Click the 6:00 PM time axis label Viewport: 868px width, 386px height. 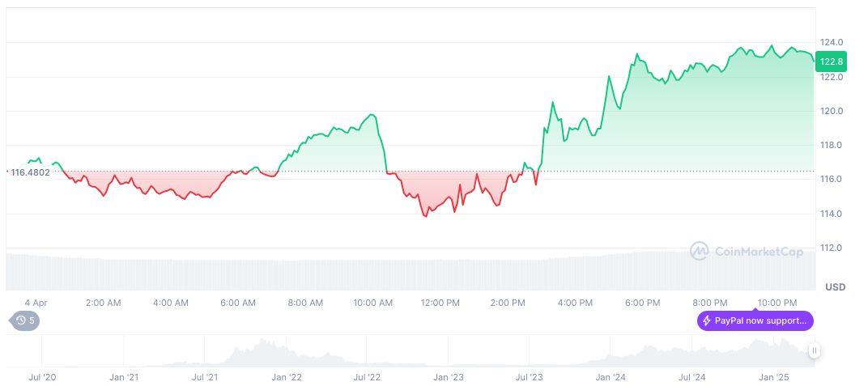point(642,303)
